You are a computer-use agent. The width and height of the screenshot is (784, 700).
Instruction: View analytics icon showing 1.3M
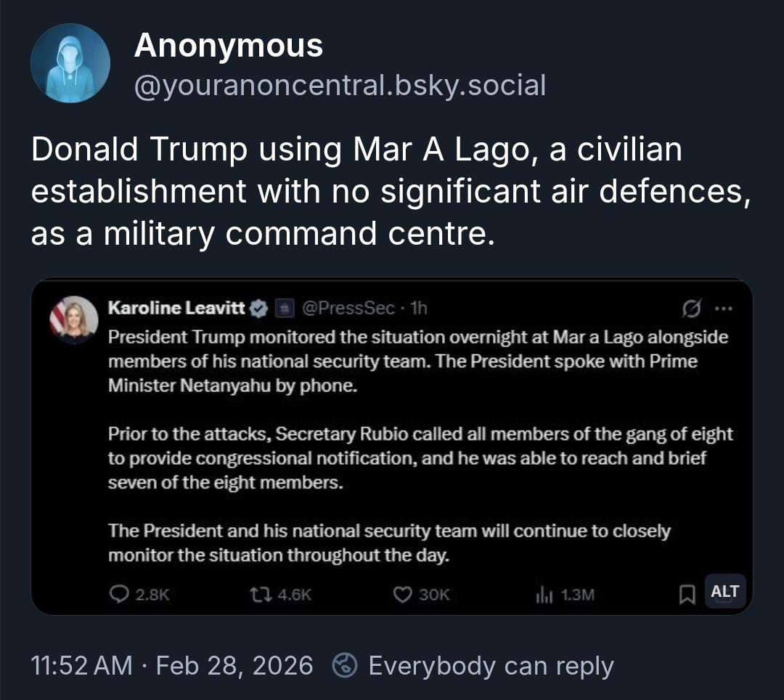[544, 595]
